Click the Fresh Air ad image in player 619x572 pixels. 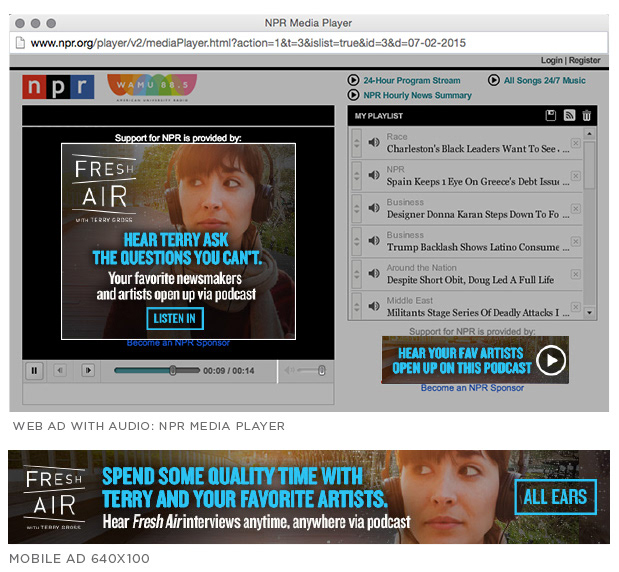(x=178, y=241)
